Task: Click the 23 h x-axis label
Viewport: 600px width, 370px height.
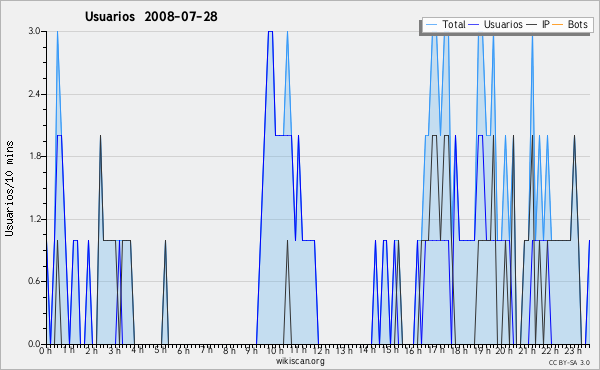Action: coord(574,351)
